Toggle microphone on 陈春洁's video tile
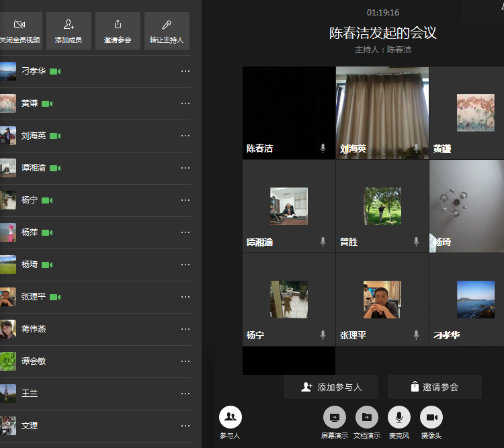Screen dimensions: 504x448 [323, 148]
